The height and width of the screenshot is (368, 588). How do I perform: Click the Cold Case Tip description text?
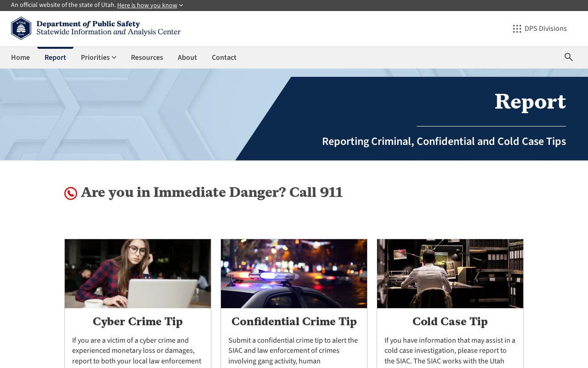pos(450,351)
